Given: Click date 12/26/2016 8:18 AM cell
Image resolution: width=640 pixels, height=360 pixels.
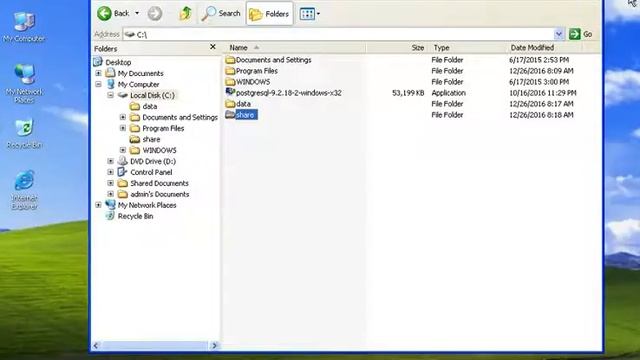Looking at the screenshot, I should click(x=541, y=115).
